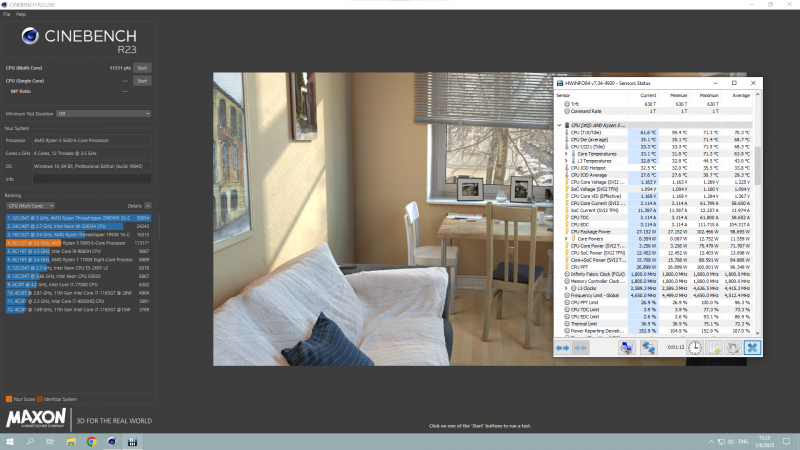Click the rendered room image preview
The height and width of the screenshot is (450, 800).
click(x=480, y=219)
